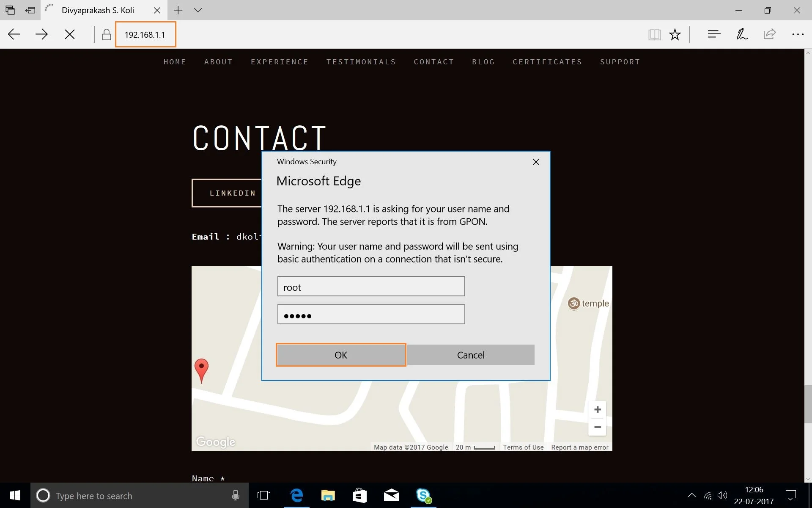Click the Cortana microphone icon
The image size is (812, 508).
tap(236, 495)
